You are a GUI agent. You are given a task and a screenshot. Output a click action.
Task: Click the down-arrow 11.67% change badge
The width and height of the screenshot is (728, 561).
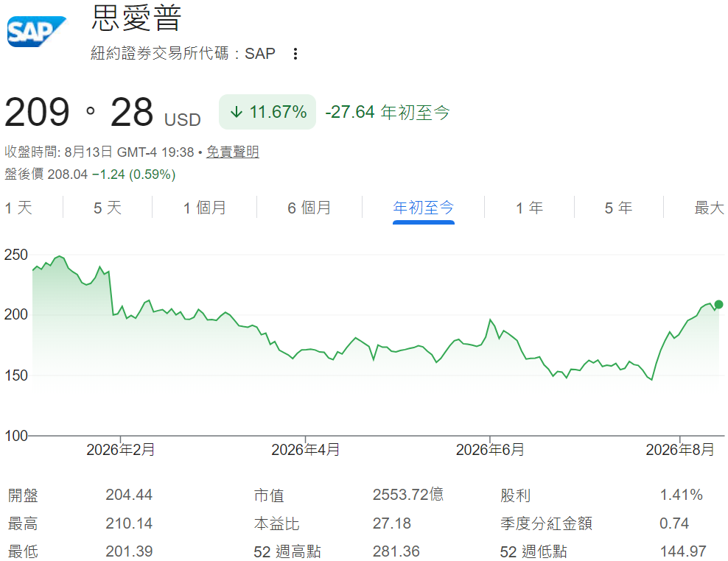point(267,112)
